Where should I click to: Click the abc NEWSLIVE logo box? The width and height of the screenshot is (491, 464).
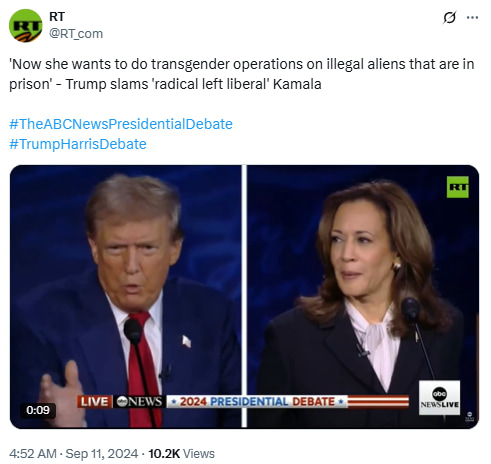(x=439, y=398)
